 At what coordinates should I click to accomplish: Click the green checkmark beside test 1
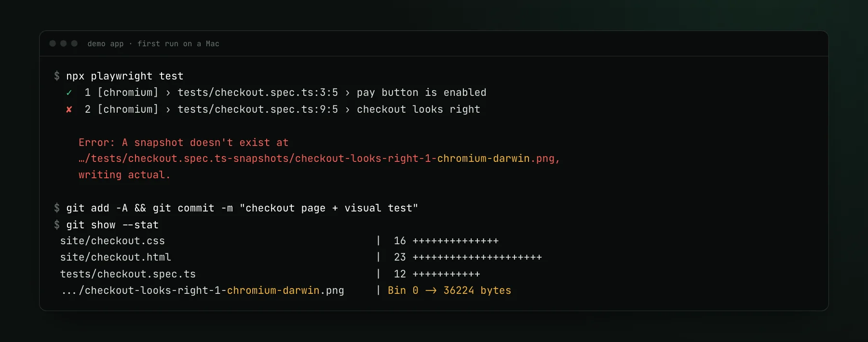[69, 92]
